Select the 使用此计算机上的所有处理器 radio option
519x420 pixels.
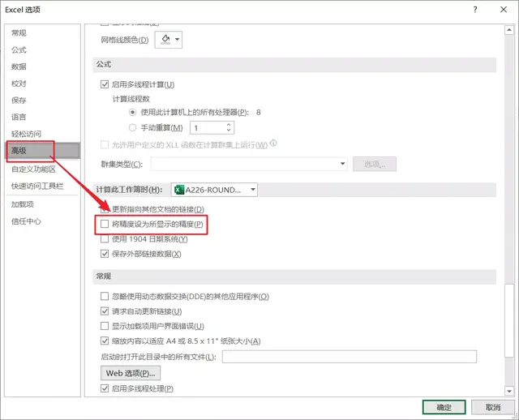[x=132, y=113]
